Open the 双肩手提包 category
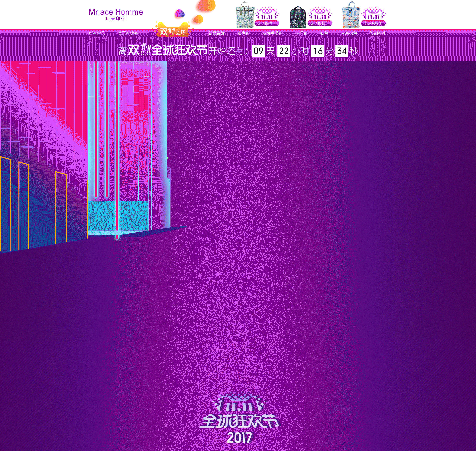This screenshot has width=476, height=451. point(272,33)
